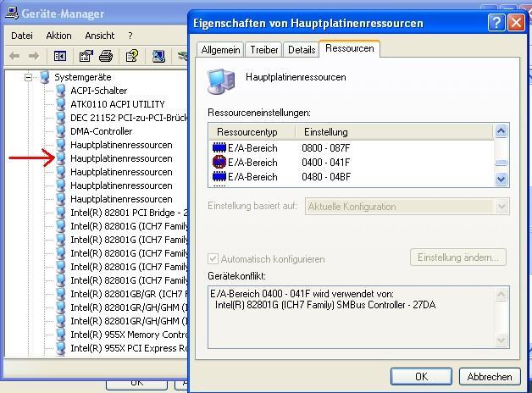Screen dimensions: 532x393
Task: Open the Datei menu
Action: coord(22,36)
